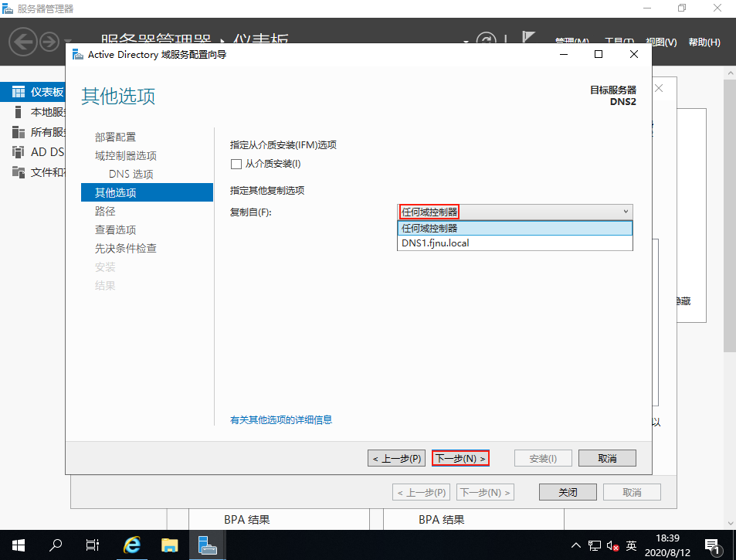Choose DNS1.fjnu.local from the dropdown list
Screen dimensions: 736x560
point(515,243)
